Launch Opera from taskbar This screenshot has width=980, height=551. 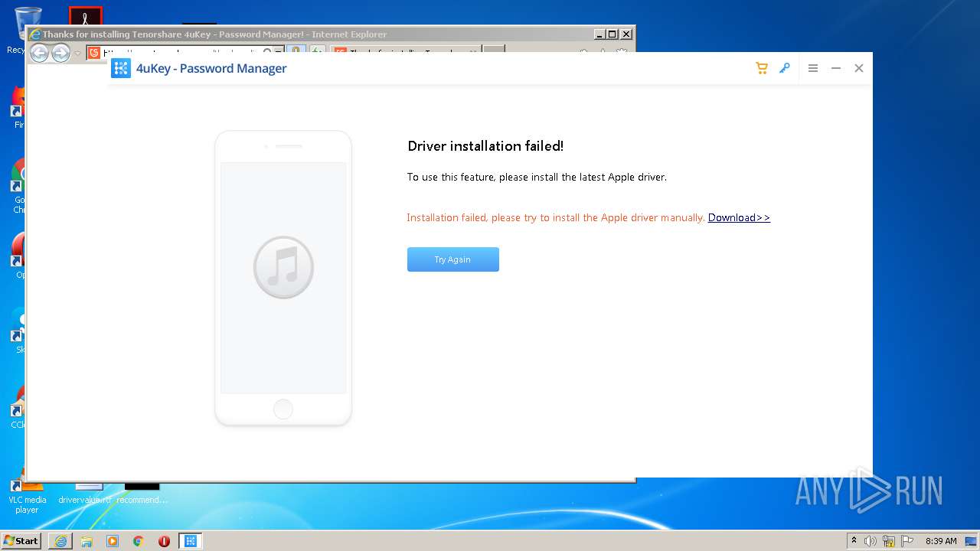pos(164,541)
